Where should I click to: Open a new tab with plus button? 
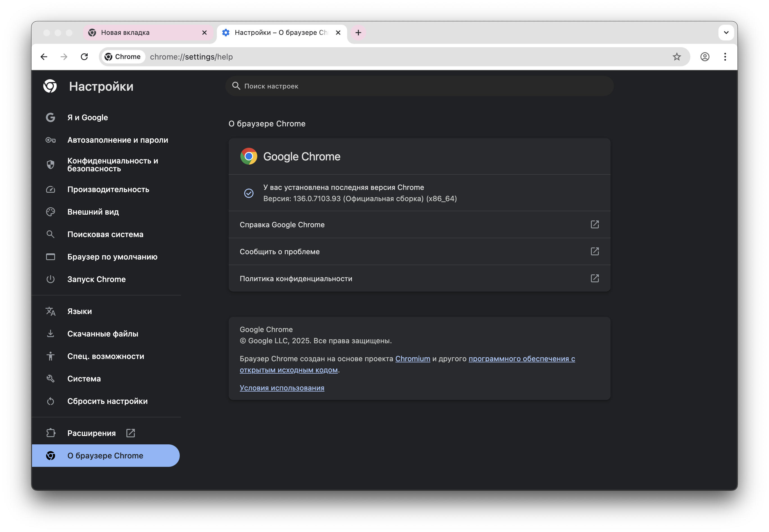(358, 32)
